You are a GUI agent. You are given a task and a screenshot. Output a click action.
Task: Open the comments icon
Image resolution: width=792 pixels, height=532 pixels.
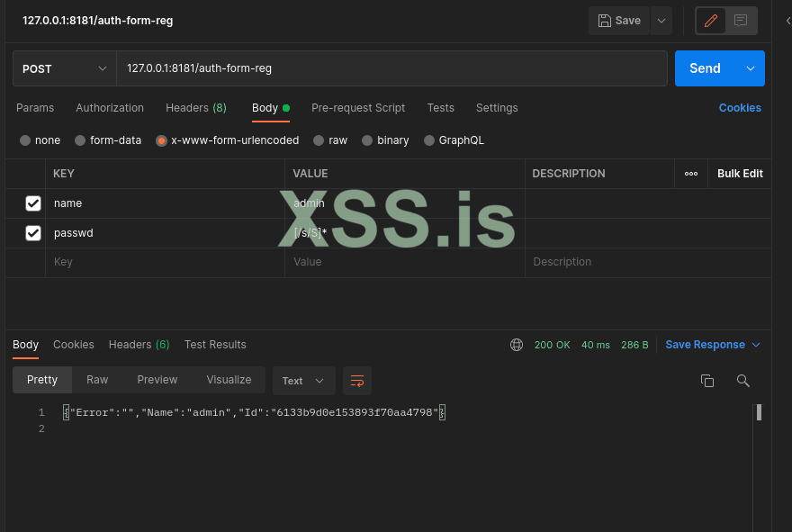[741, 21]
